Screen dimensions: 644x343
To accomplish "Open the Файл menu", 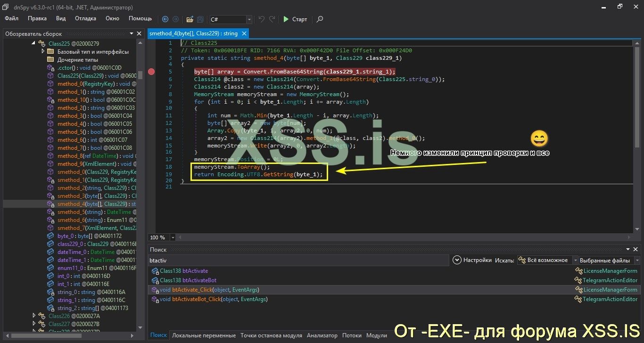I will [x=12, y=18].
